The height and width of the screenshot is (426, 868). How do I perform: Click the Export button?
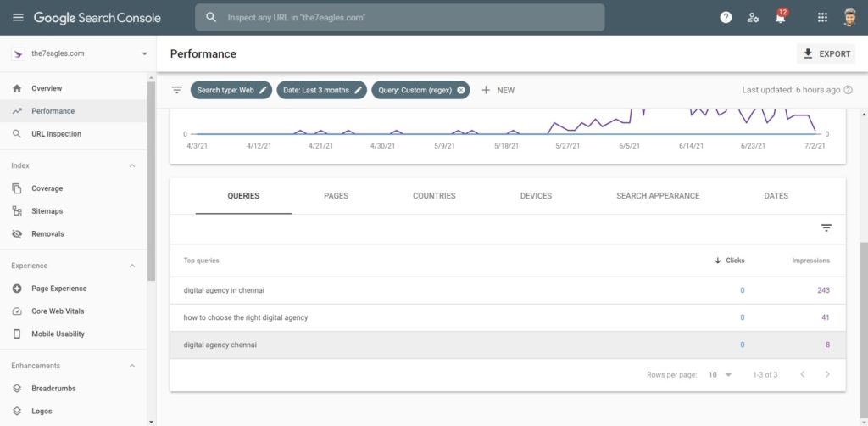click(x=826, y=53)
